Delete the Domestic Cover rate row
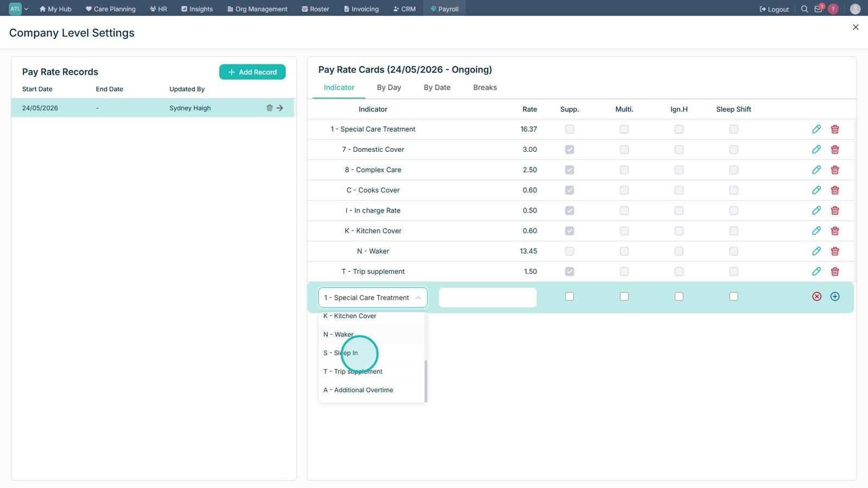 click(835, 150)
